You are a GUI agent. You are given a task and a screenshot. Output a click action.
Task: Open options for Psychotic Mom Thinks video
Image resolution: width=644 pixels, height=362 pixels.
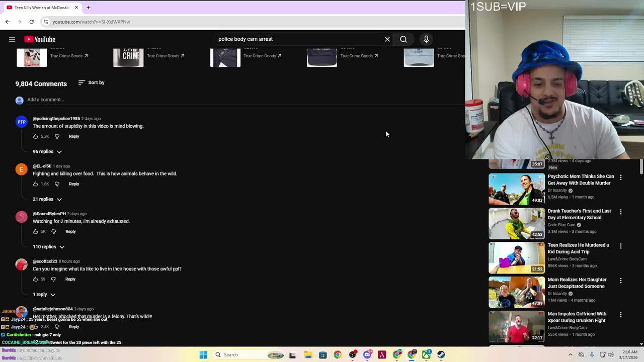(621, 177)
